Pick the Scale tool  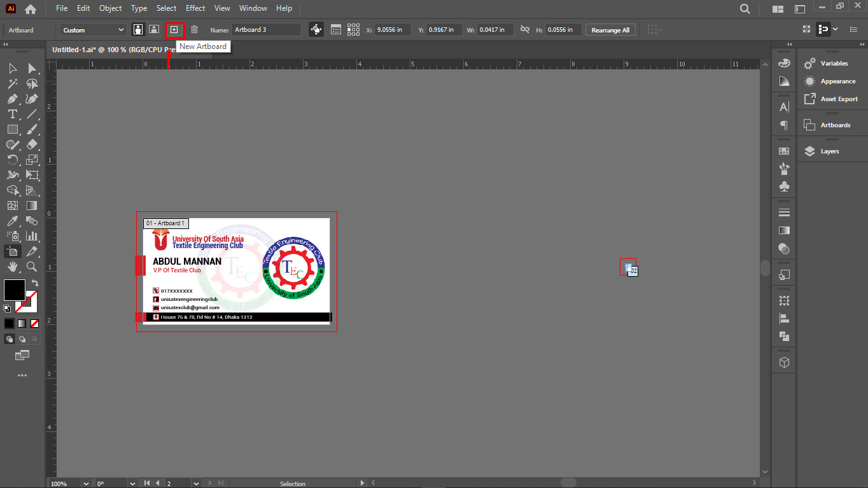coord(32,160)
